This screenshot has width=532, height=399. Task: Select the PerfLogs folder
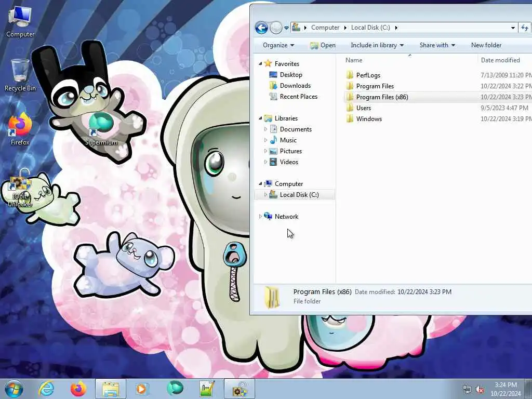[368, 75]
